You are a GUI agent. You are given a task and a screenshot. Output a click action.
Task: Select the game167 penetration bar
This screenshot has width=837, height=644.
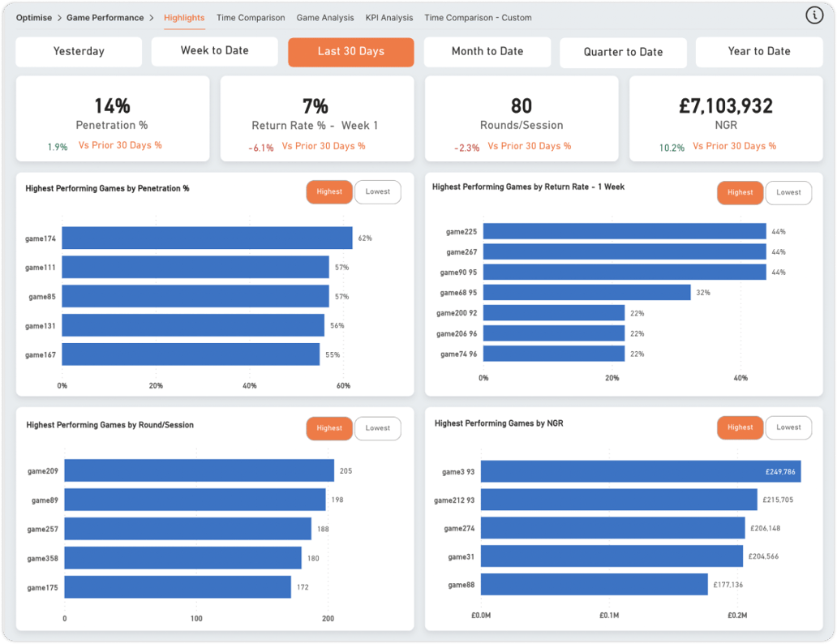[x=191, y=354]
